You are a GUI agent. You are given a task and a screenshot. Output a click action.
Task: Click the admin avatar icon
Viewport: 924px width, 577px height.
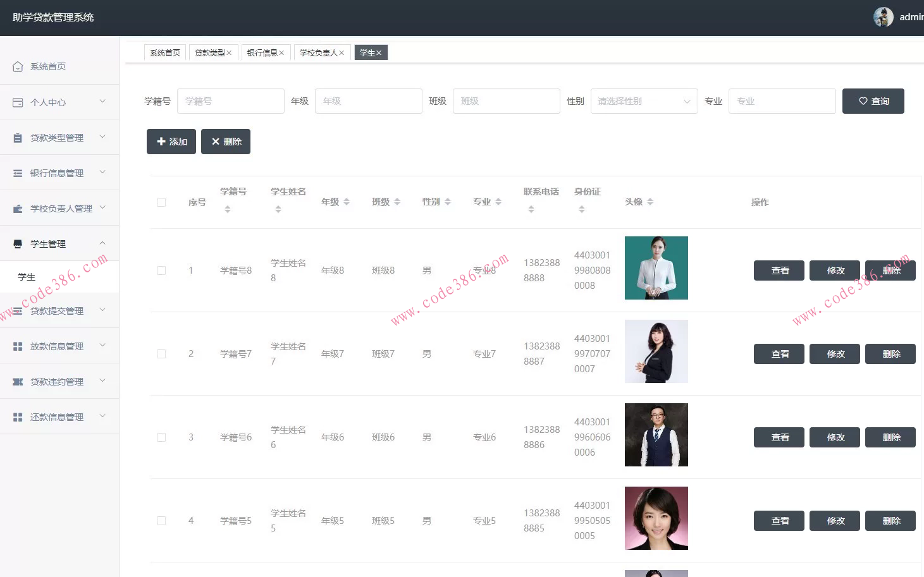pos(883,17)
